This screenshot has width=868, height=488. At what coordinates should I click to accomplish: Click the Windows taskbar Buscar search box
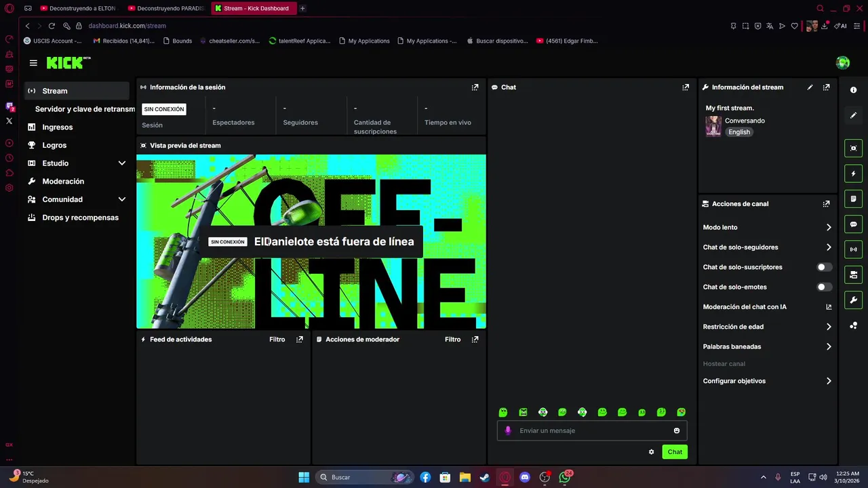[366, 477]
